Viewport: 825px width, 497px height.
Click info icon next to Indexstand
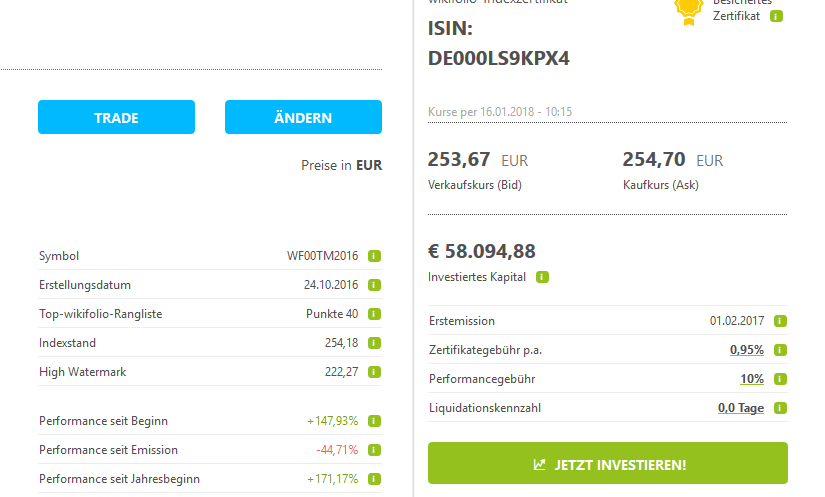click(x=374, y=343)
